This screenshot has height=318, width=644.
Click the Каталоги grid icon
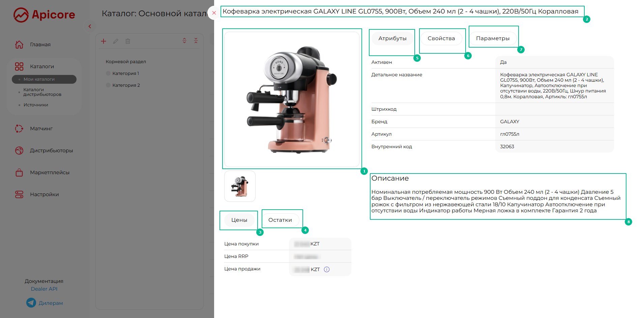(x=19, y=67)
